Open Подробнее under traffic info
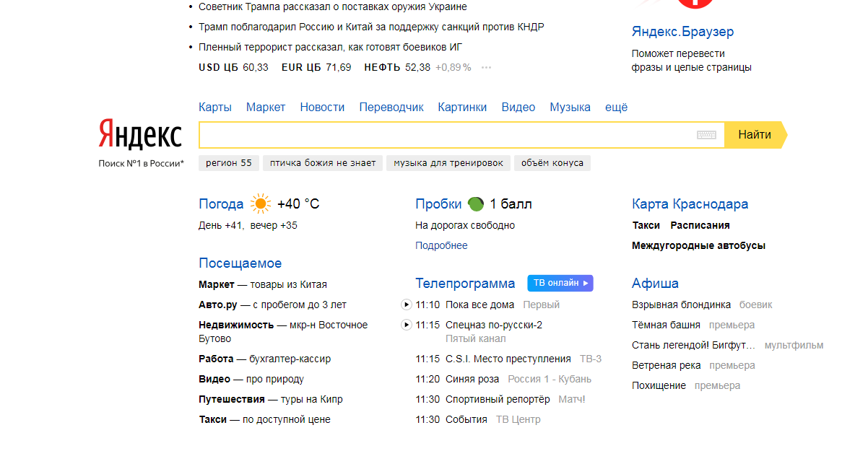 (x=441, y=245)
